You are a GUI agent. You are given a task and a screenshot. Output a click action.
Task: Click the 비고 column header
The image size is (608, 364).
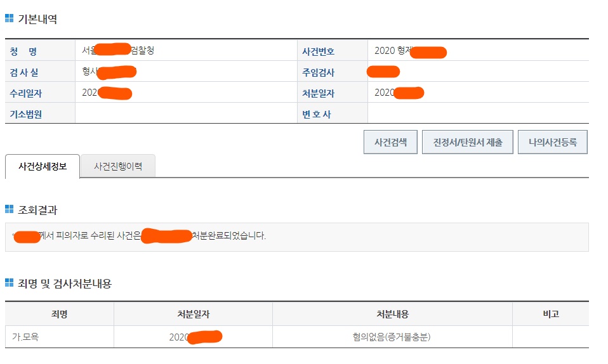[x=550, y=314]
